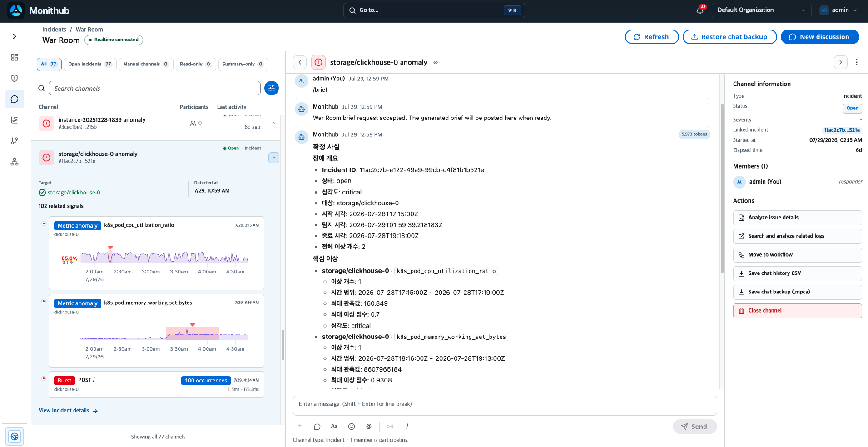
Task: Toggle text formatting Aa in composer
Action: 334,426
